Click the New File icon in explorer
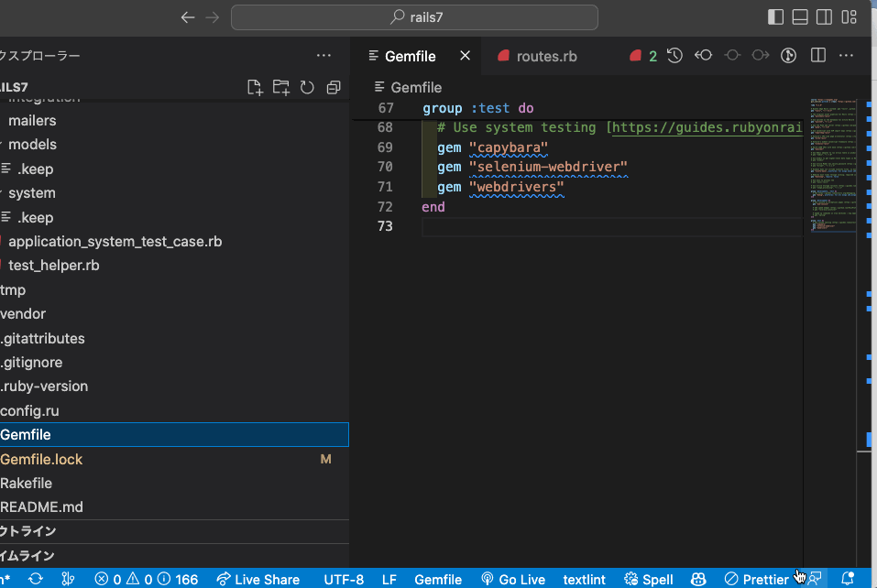The image size is (877, 588). click(255, 87)
